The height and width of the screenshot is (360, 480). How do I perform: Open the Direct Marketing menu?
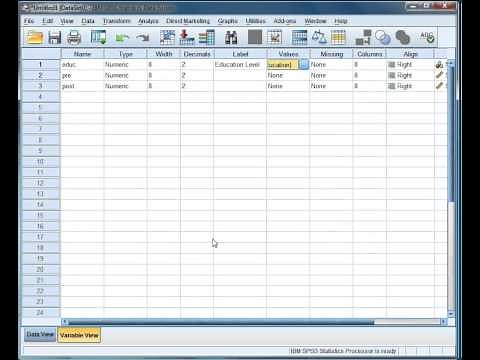[188, 21]
